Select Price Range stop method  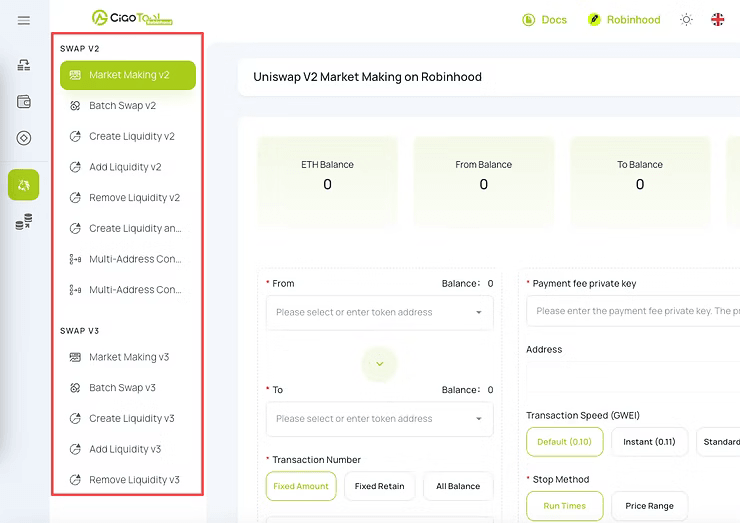click(x=649, y=506)
